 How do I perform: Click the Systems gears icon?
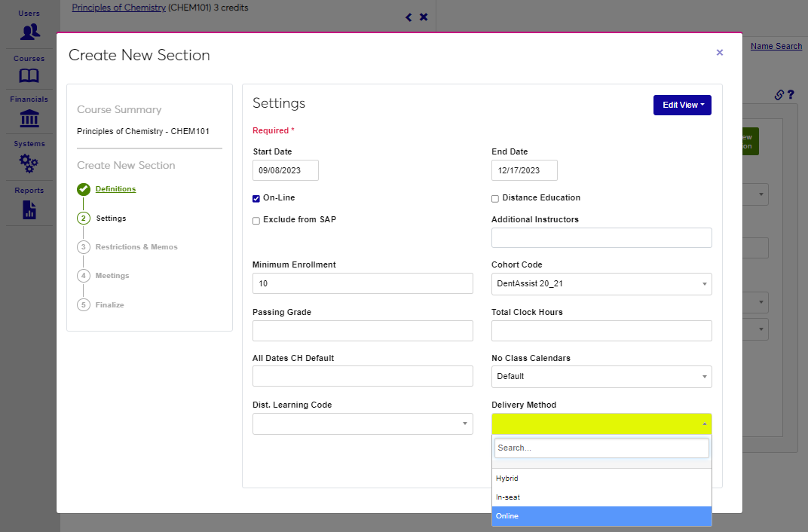click(29, 163)
